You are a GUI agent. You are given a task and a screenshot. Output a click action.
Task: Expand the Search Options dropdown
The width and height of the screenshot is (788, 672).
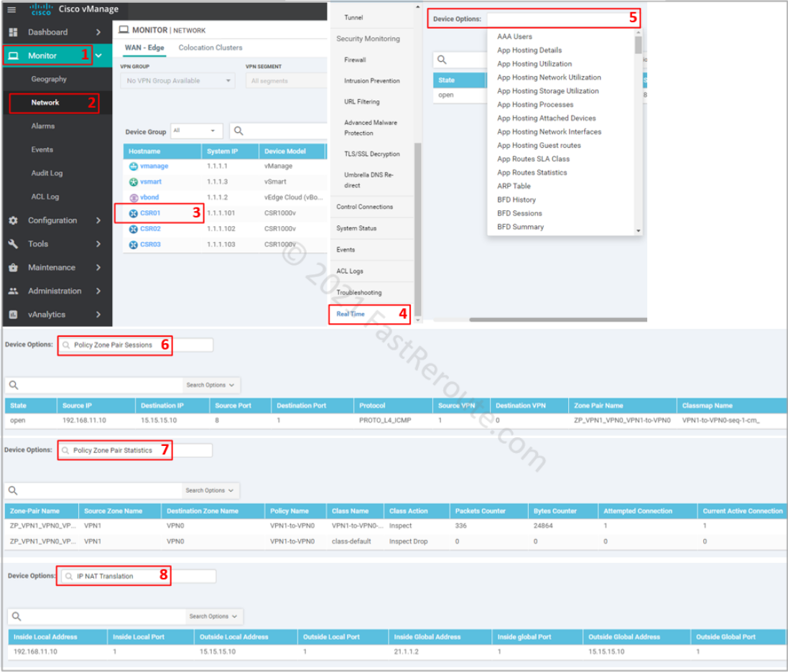pos(210,385)
